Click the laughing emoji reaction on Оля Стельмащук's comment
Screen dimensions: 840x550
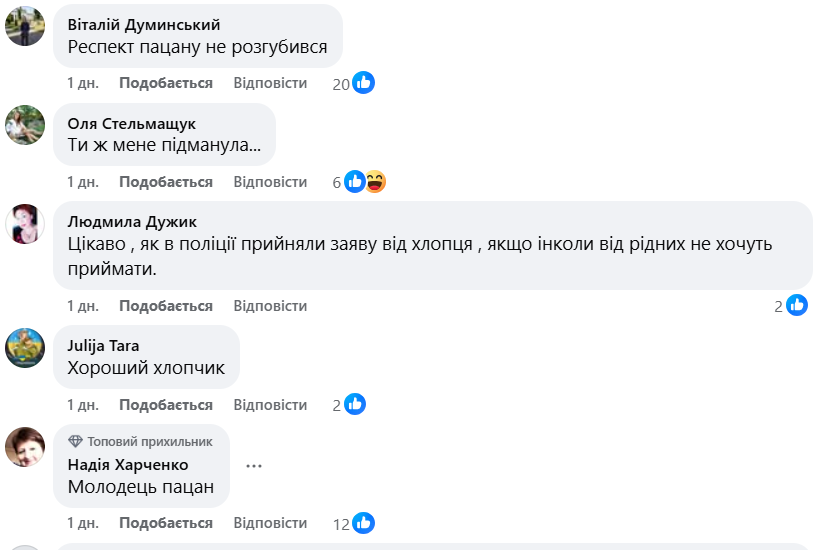(375, 182)
